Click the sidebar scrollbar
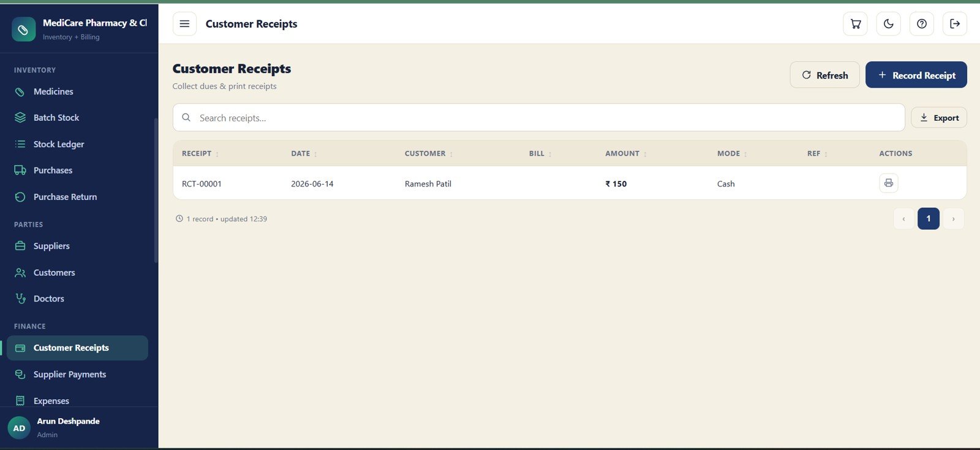Screen dimensions: 980x450 (x=156, y=190)
